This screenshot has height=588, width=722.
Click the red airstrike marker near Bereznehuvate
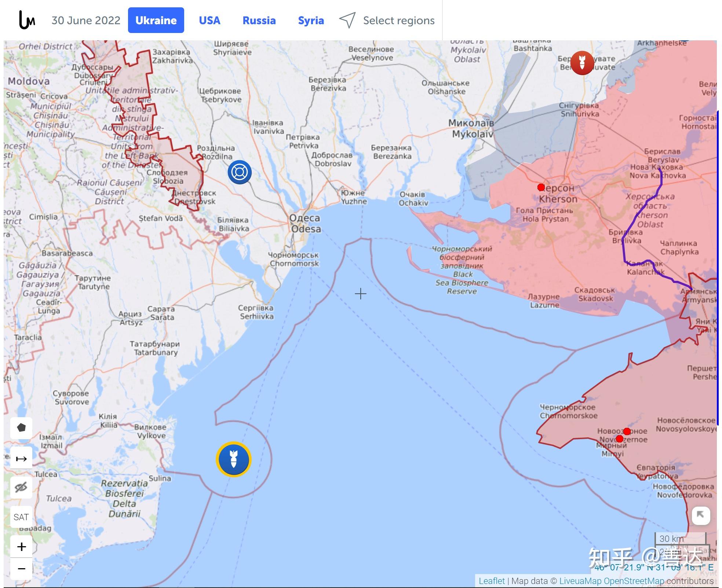point(582,63)
